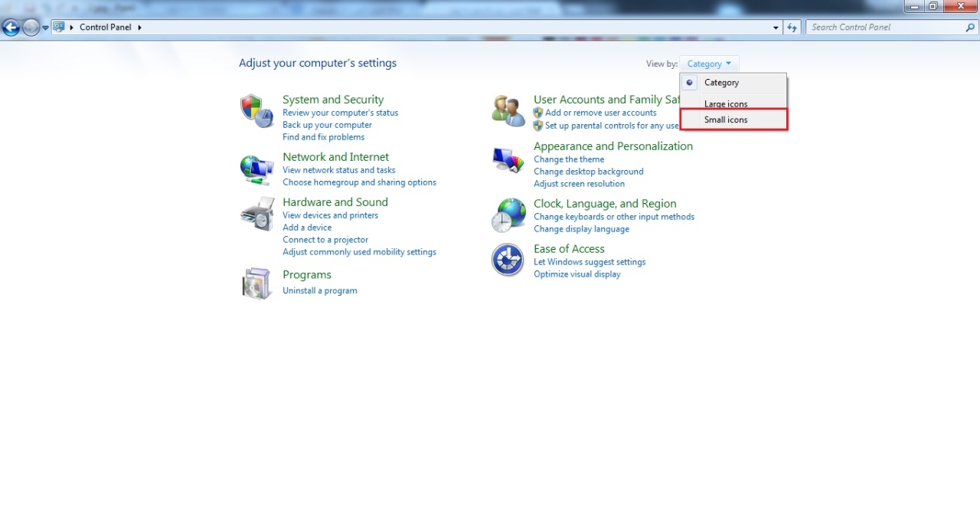Click Connect to a projector link

325,240
